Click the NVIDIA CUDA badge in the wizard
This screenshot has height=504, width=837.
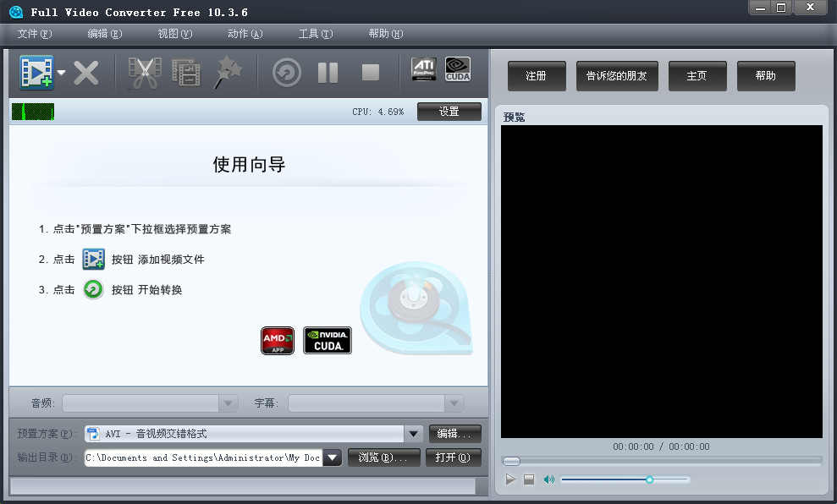(328, 340)
